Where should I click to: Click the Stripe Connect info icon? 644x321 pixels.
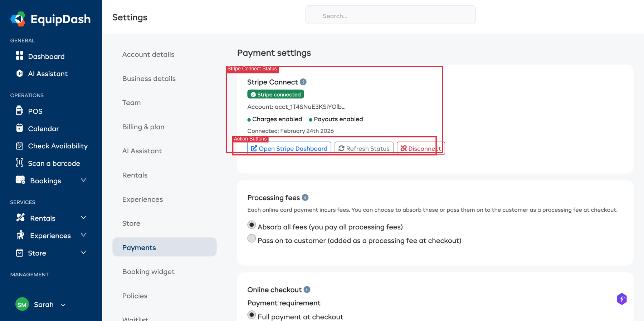(x=303, y=82)
